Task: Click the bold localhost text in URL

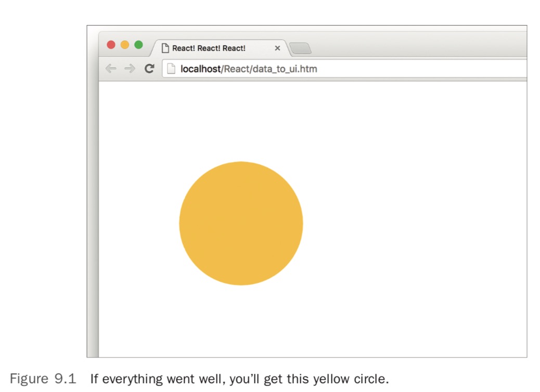Action: pyautogui.click(x=200, y=69)
